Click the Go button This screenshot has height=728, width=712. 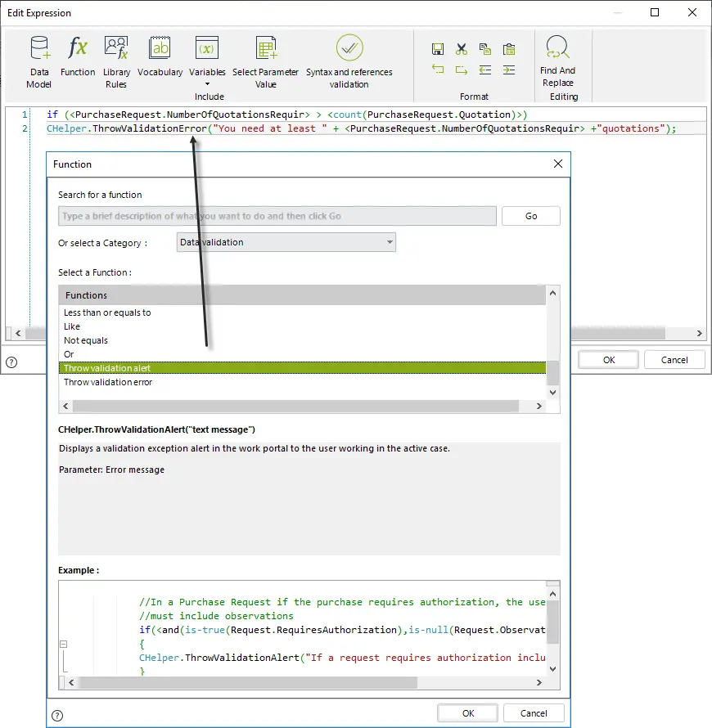531,216
